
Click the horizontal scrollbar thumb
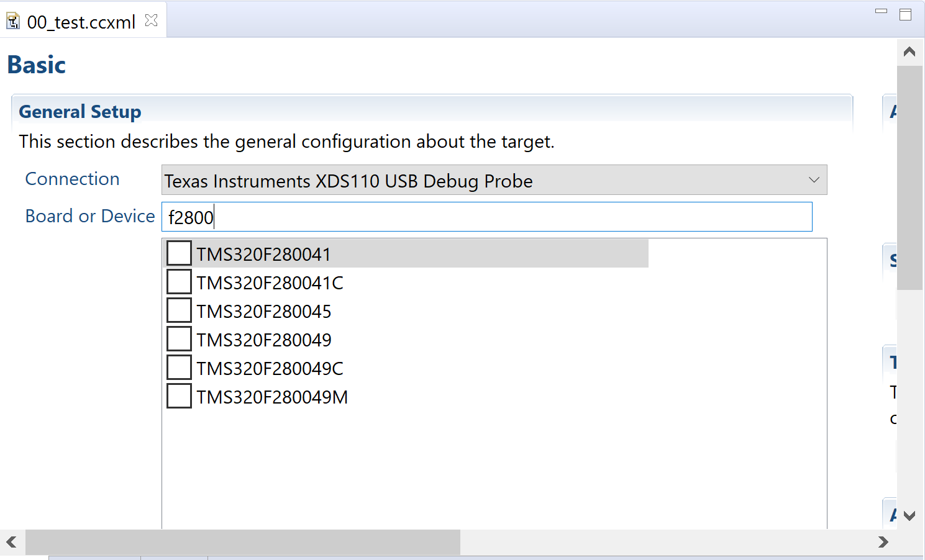(x=242, y=542)
